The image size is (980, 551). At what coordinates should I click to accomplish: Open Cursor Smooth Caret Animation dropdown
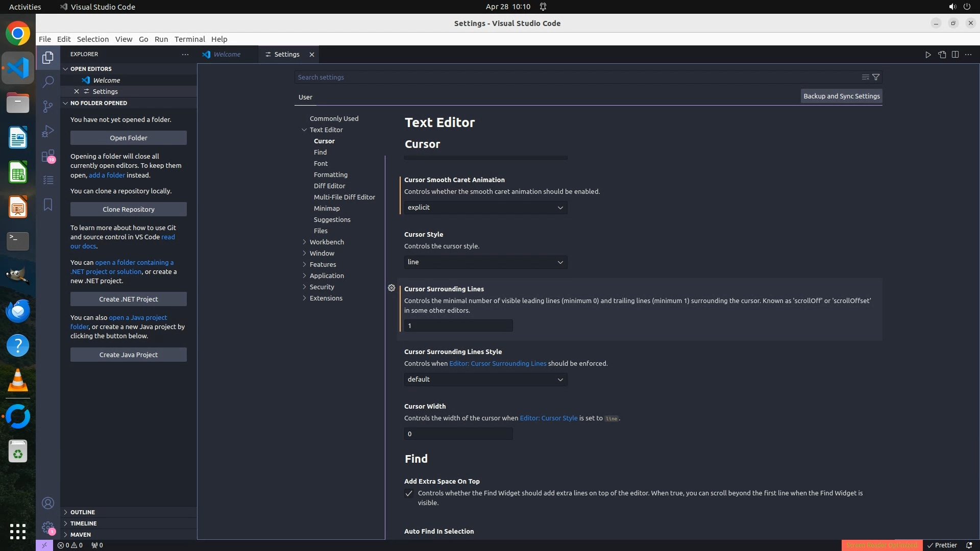[485, 208]
